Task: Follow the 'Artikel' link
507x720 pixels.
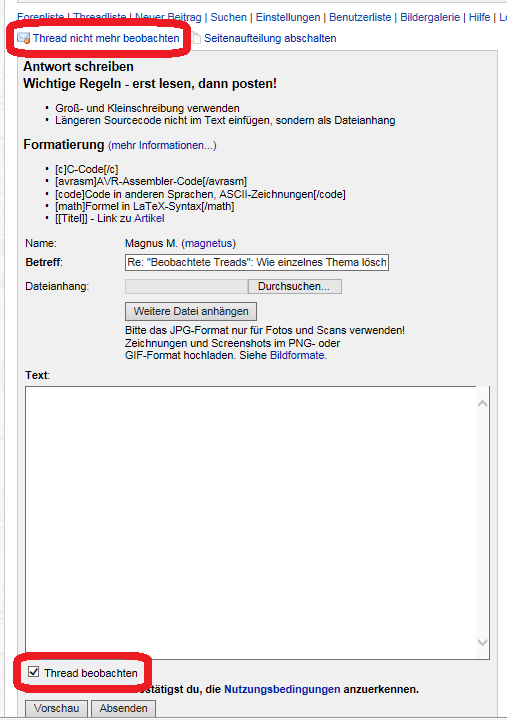Action: (x=149, y=219)
